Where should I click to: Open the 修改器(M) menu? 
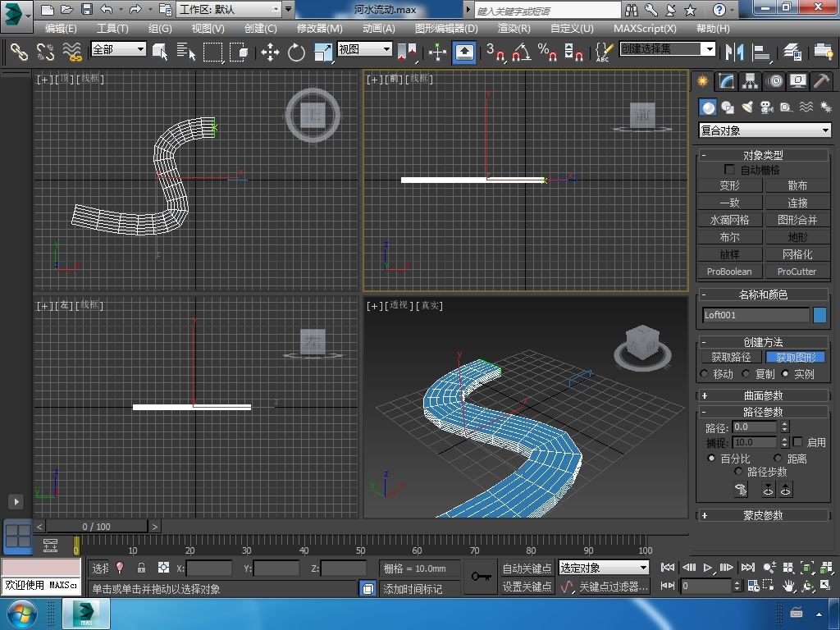click(319, 29)
